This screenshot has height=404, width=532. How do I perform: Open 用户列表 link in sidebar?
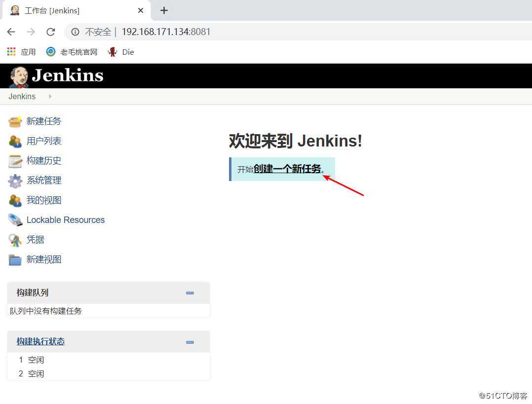point(44,141)
